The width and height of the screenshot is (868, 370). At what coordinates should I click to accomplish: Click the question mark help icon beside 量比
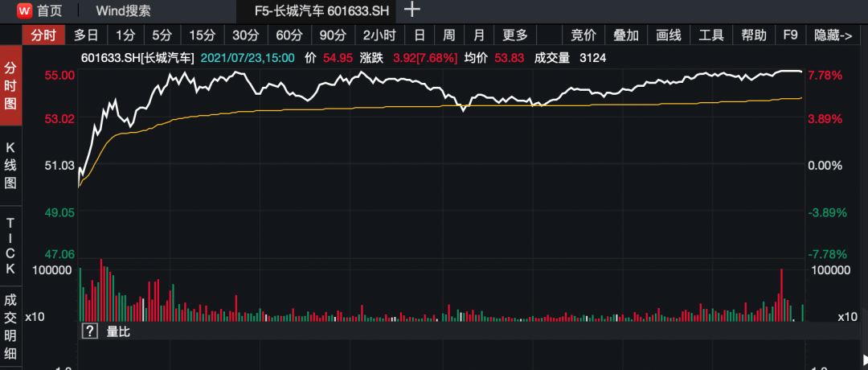click(90, 331)
